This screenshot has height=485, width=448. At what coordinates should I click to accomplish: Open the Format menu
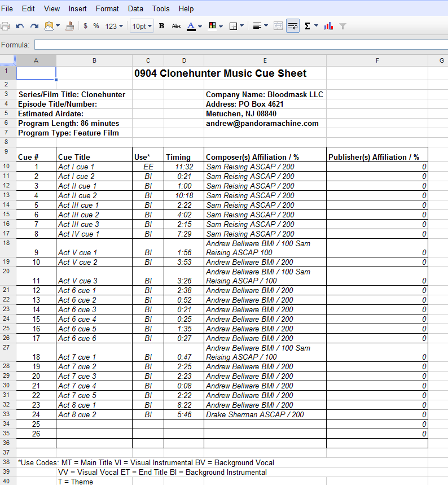point(107,8)
